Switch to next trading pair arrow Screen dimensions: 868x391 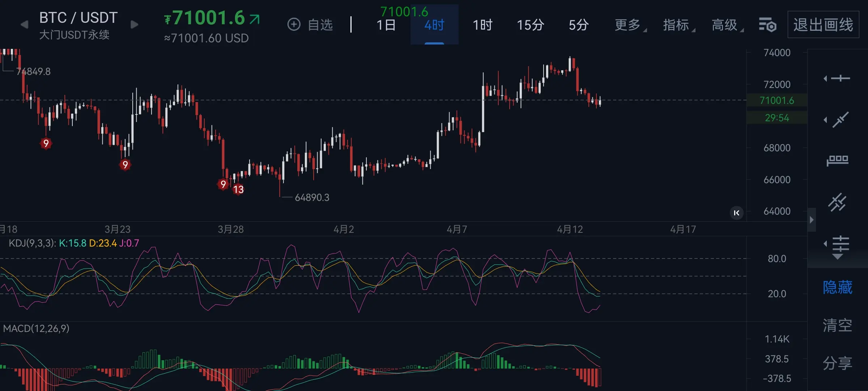(x=134, y=25)
